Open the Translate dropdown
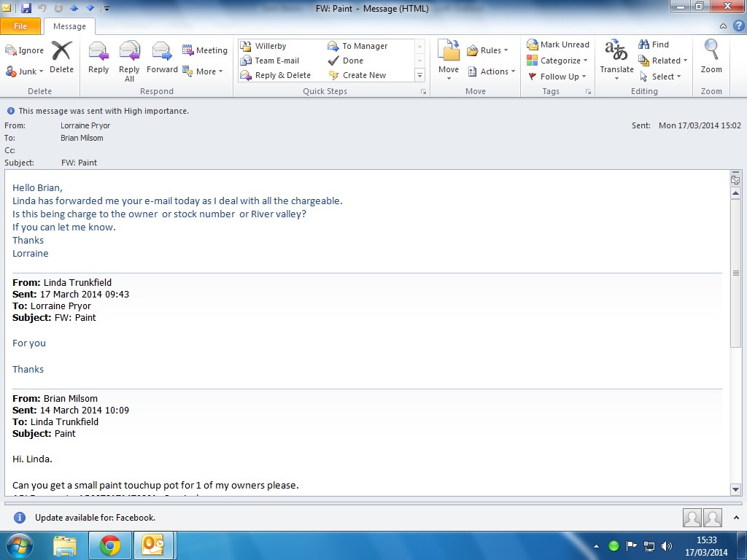This screenshot has height=560, width=747. [616, 60]
